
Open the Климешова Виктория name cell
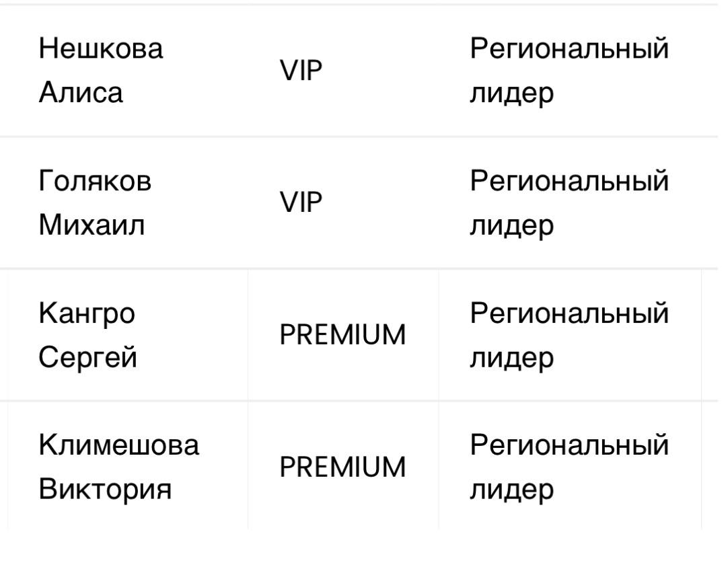point(119,466)
